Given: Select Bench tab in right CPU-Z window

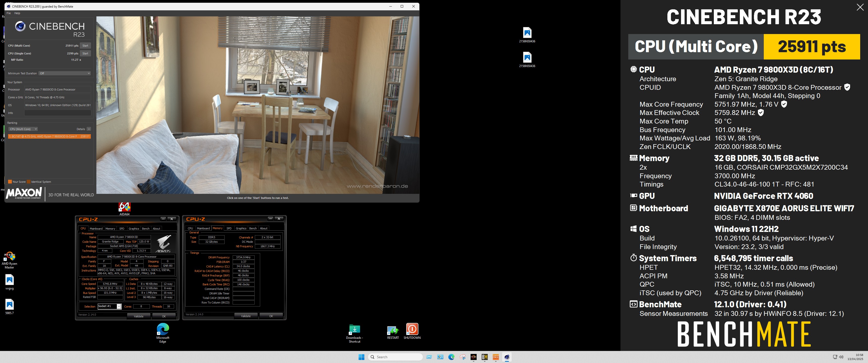Looking at the screenshot, I should [253, 228].
